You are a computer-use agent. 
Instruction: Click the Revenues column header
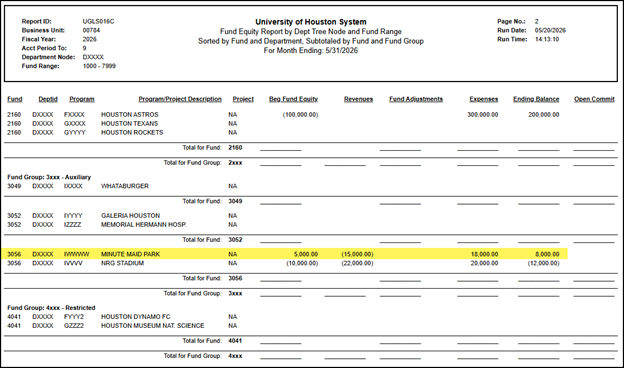358,99
